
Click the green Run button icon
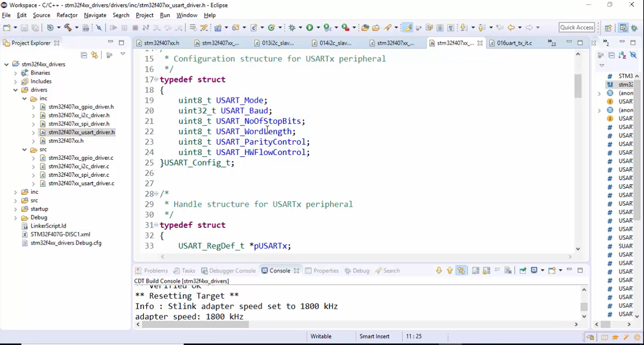[309, 28]
